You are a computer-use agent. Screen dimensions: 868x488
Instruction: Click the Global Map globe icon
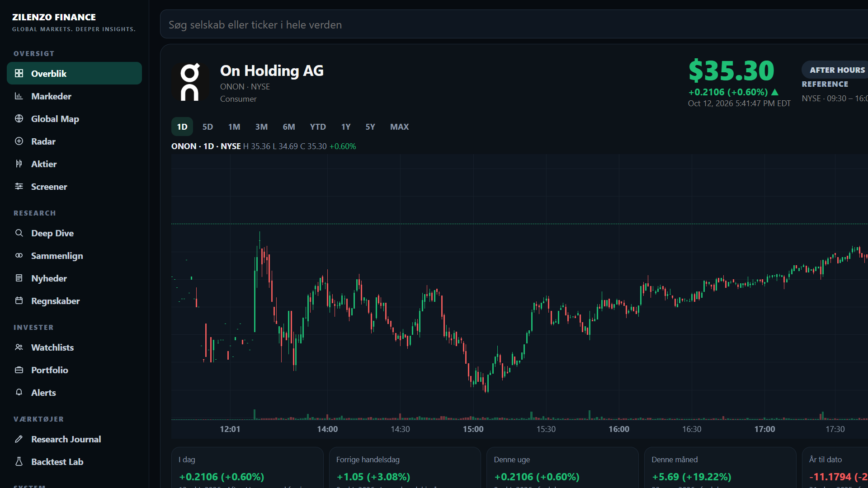click(19, 118)
